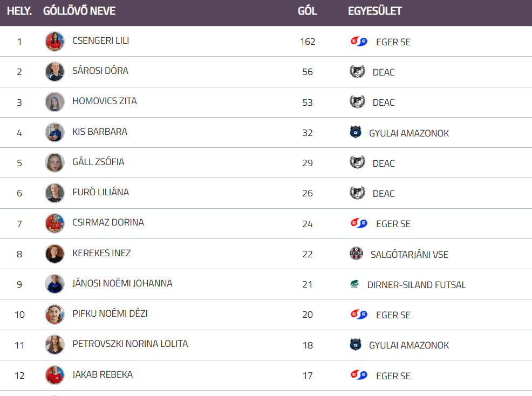This screenshot has height=396, width=532.
Task: Open Pifku Noémi Dézi's avatar
Action: coord(54,315)
